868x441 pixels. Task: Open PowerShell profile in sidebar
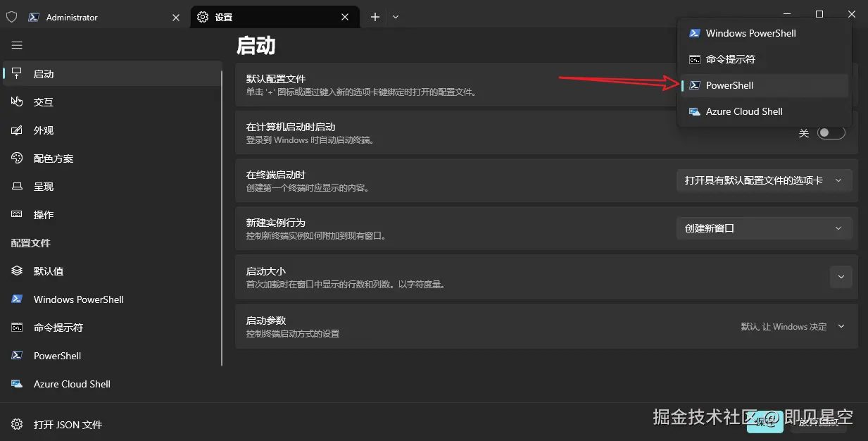coord(113,356)
